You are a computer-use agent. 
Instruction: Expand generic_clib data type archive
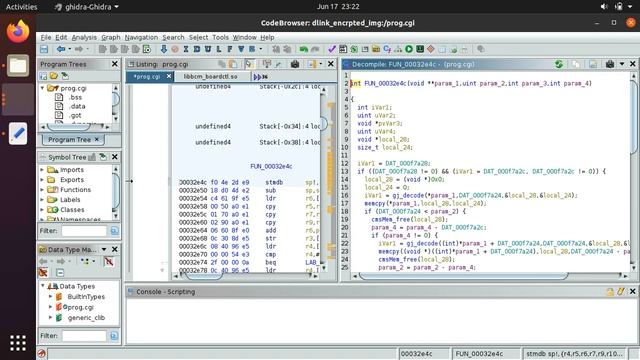51,318
